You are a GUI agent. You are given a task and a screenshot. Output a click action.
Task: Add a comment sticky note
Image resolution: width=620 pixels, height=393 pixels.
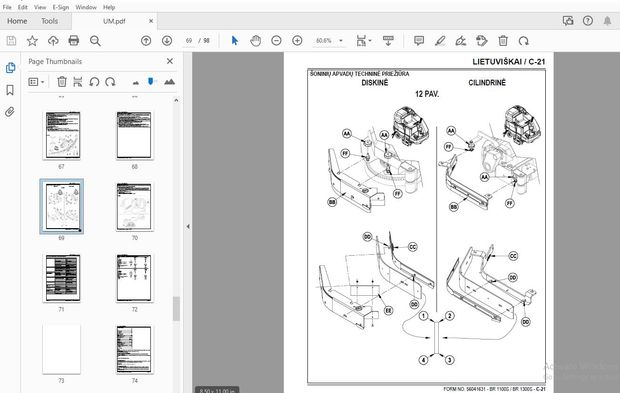419,40
